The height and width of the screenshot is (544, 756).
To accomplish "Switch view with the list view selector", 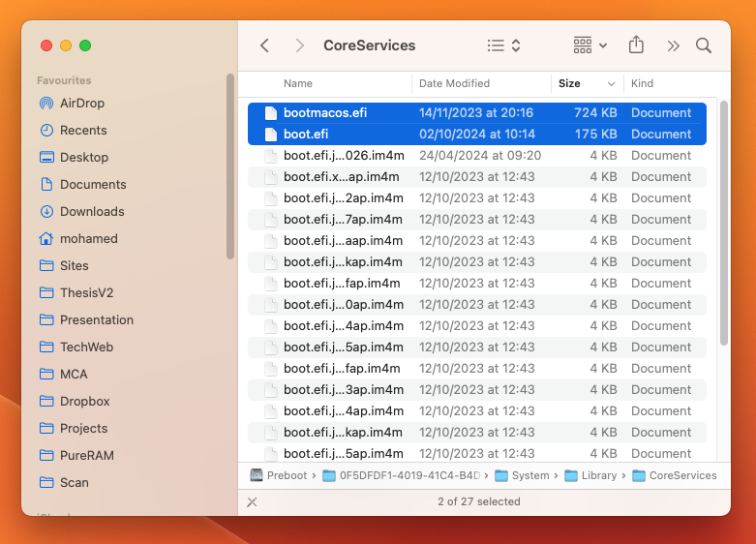I will pyautogui.click(x=503, y=45).
